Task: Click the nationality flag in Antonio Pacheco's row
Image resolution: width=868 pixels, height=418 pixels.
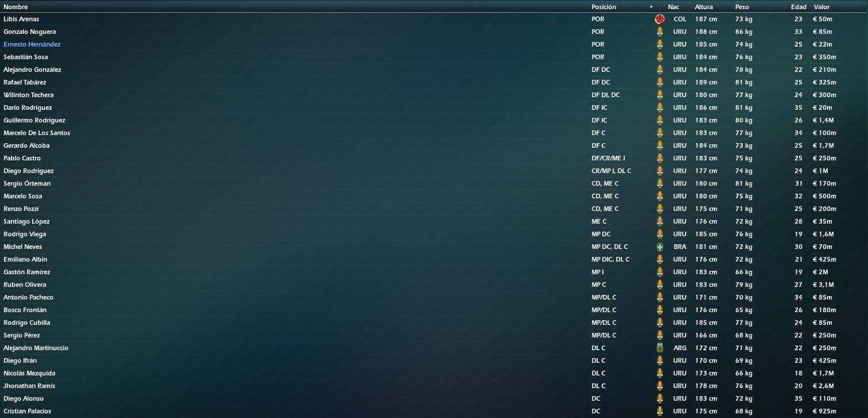Action: click(x=659, y=297)
